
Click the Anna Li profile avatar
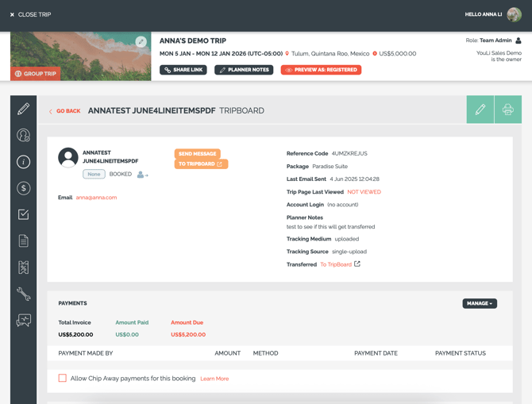pos(514,14)
